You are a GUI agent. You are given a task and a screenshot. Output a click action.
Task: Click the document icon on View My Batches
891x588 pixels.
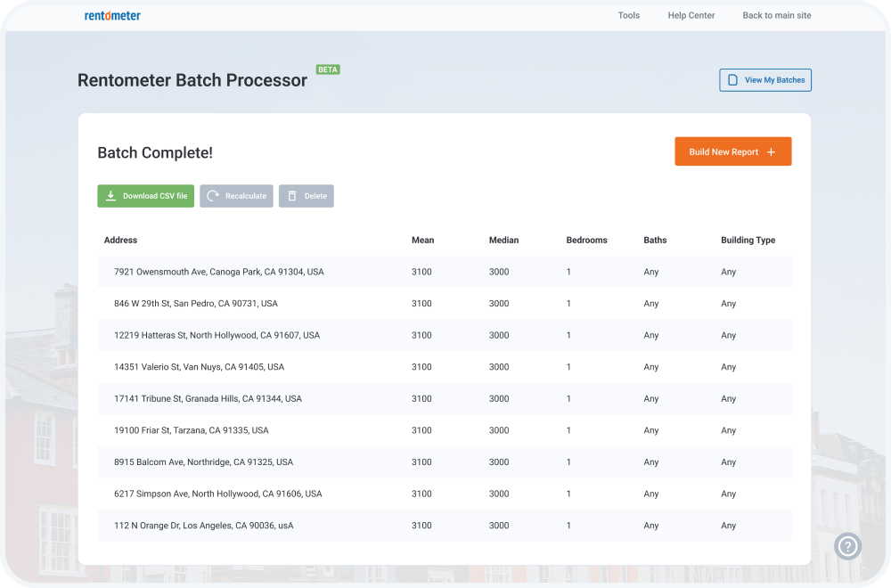tap(733, 80)
